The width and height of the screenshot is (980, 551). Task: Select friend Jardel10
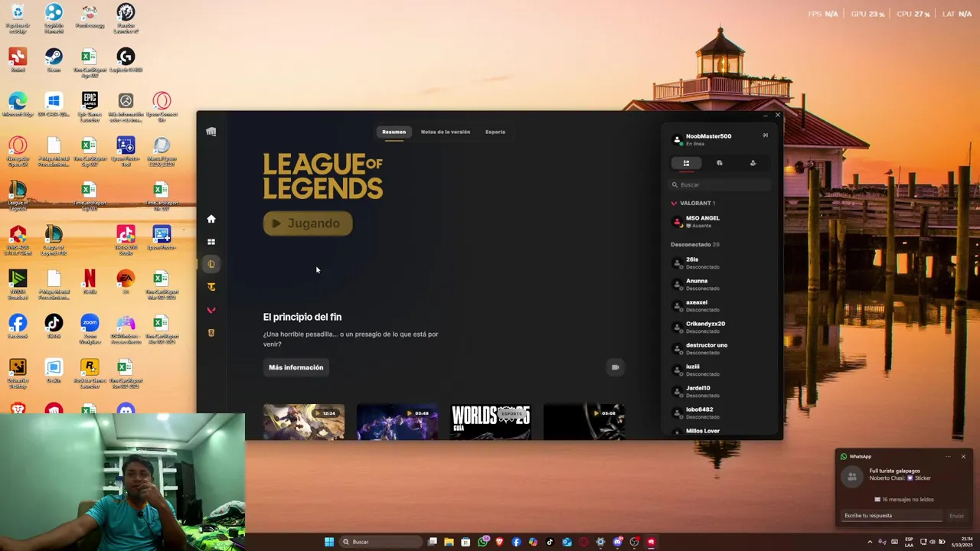(720, 391)
